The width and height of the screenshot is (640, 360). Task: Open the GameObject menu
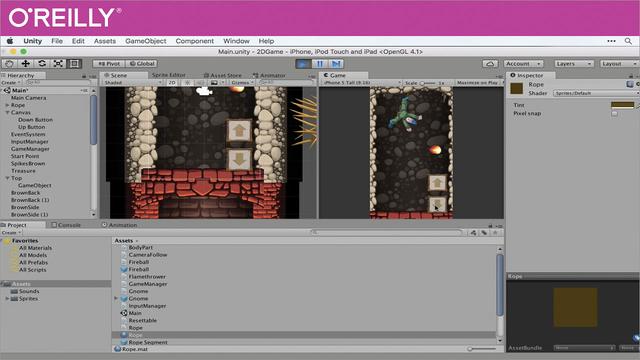[146, 41]
